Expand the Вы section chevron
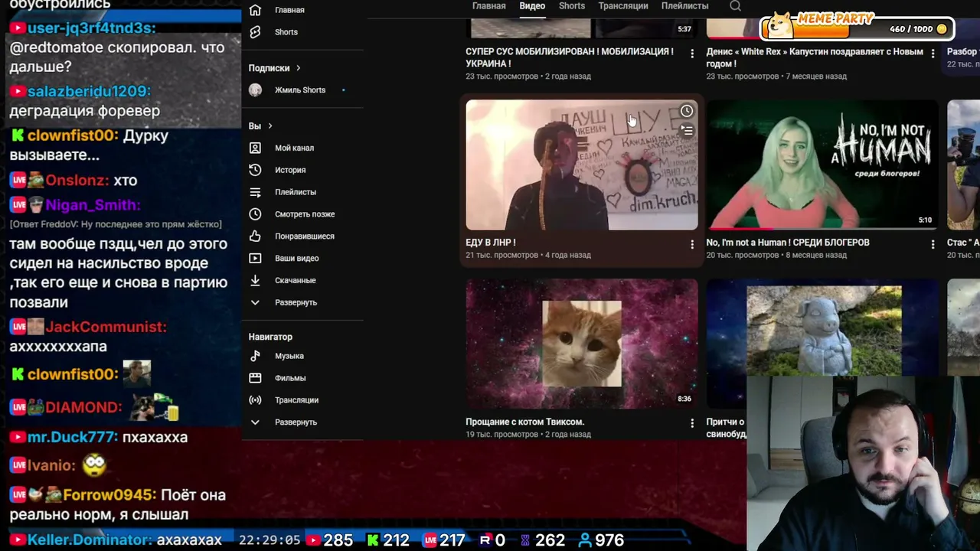 (269, 126)
